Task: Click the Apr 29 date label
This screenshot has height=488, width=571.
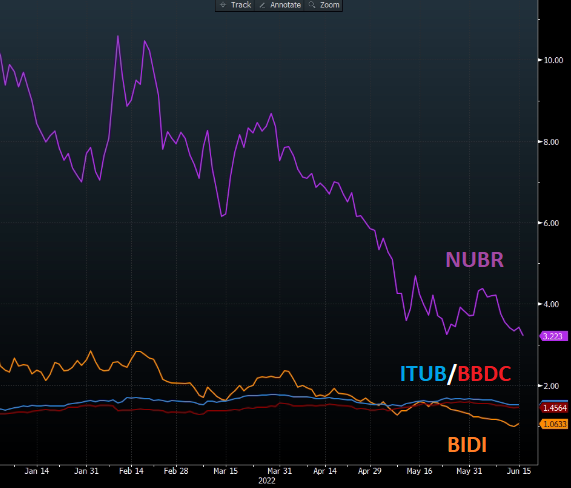Action: pyautogui.click(x=370, y=471)
